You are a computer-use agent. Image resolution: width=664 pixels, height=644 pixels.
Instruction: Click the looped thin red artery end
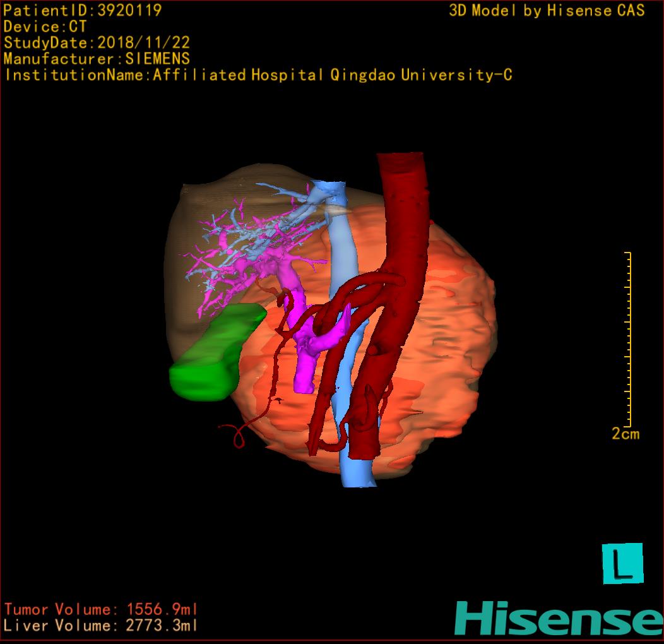point(239,436)
